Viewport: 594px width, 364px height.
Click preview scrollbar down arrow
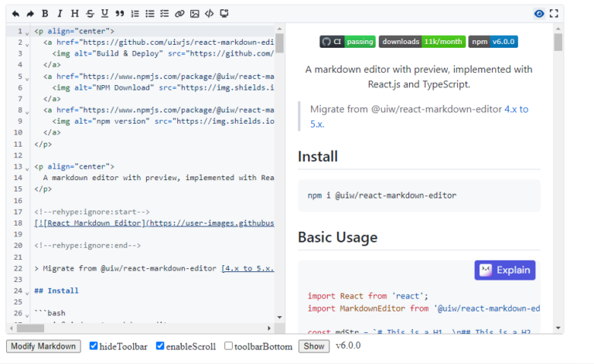558,328
